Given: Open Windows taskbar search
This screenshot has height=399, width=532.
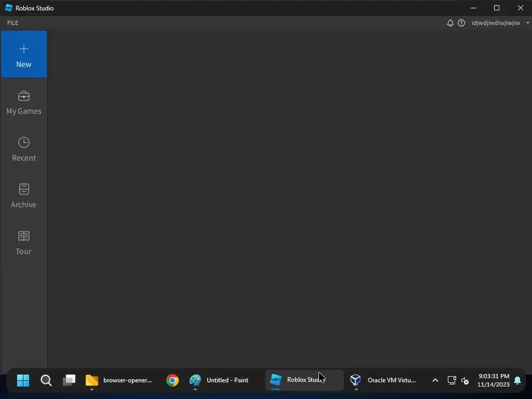Looking at the screenshot, I should coord(46,380).
